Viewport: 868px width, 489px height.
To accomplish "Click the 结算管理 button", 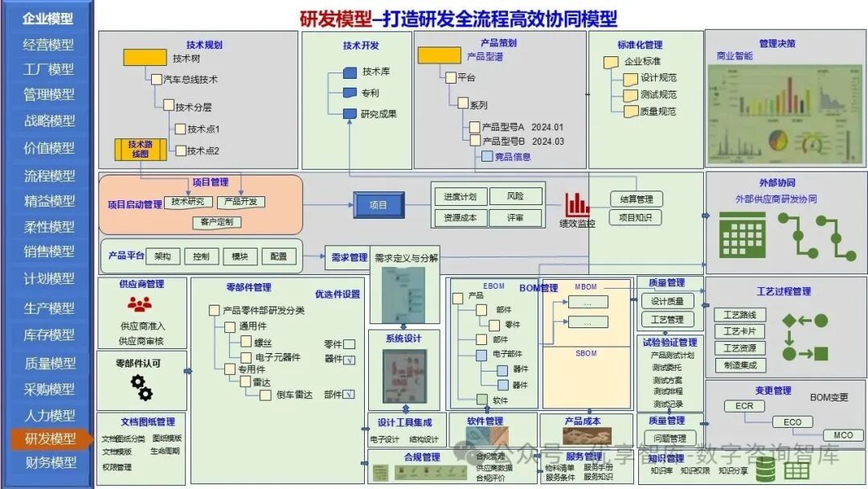I will pyautogui.click(x=636, y=199).
